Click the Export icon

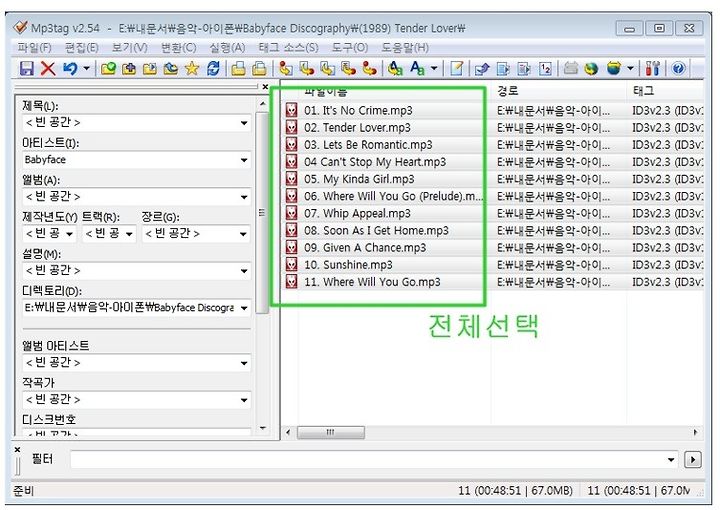[482, 69]
